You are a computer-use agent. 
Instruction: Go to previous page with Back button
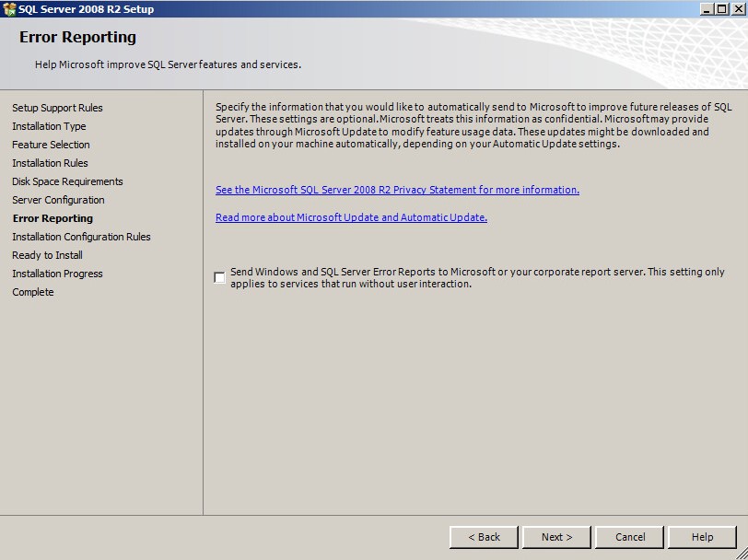coord(484,537)
